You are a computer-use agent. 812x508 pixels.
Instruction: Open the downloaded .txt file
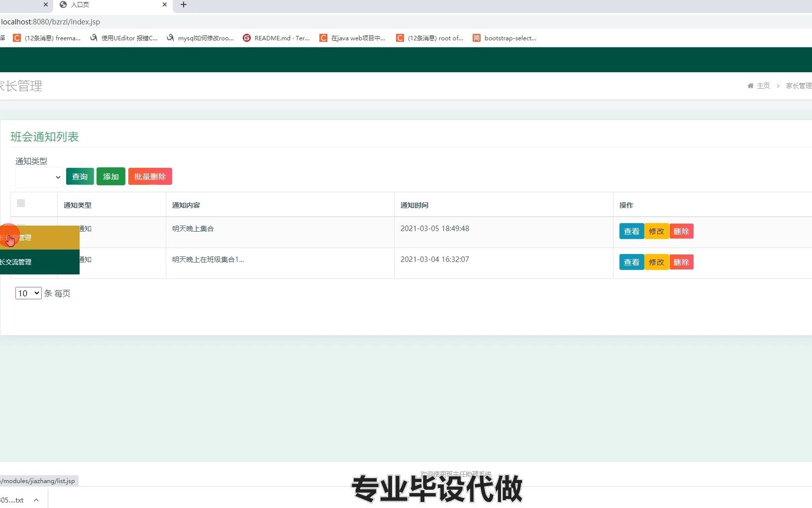tap(12, 500)
